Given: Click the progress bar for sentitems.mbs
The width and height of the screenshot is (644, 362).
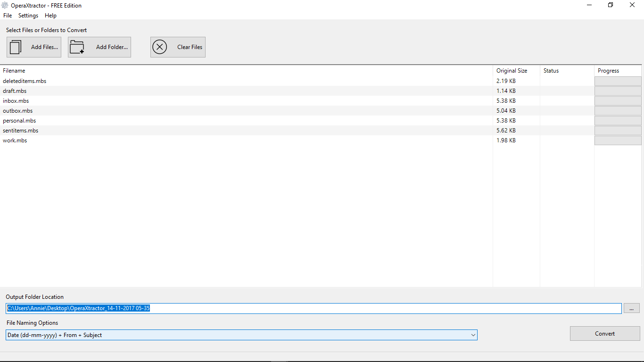Looking at the screenshot, I should pyautogui.click(x=618, y=131).
